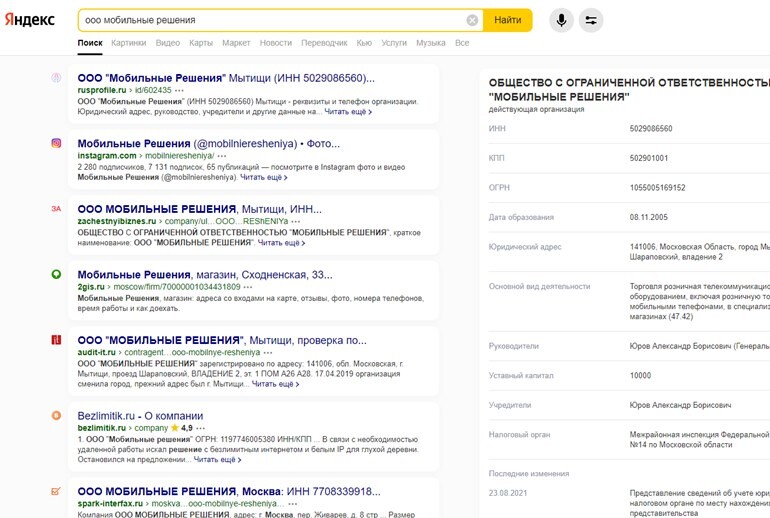The height and width of the screenshot is (518, 770).
Task: Click the Instagram favicon beside the result
Action: [56, 143]
